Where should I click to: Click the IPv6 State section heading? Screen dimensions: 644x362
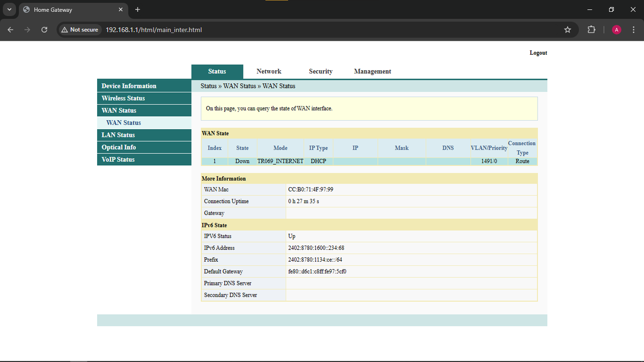click(x=214, y=225)
